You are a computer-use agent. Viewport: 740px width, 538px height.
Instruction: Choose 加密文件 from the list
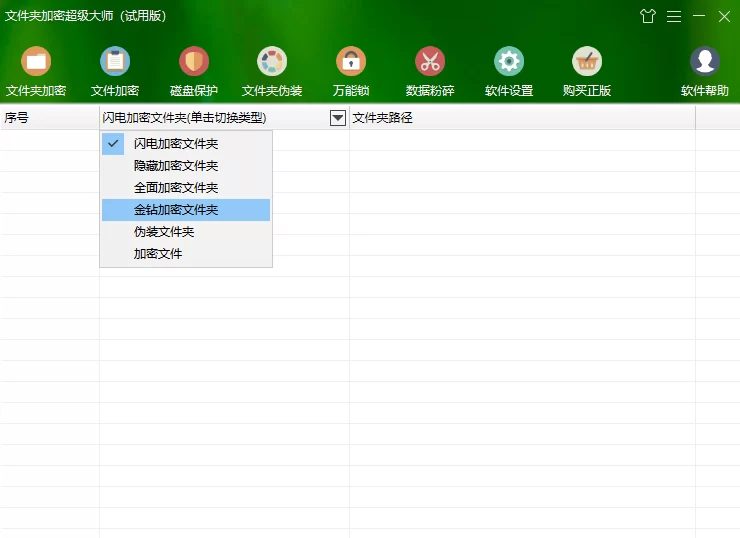(186, 253)
